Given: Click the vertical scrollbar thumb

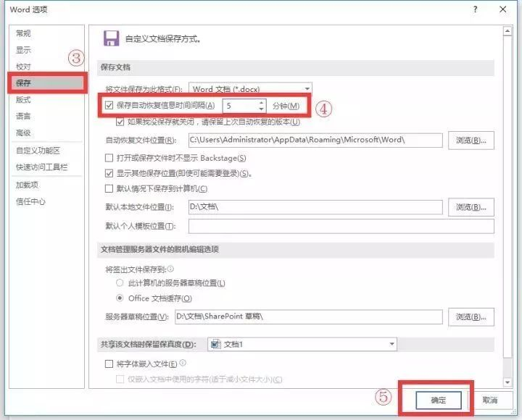Looking at the screenshot, I should [x=507, y=196].
